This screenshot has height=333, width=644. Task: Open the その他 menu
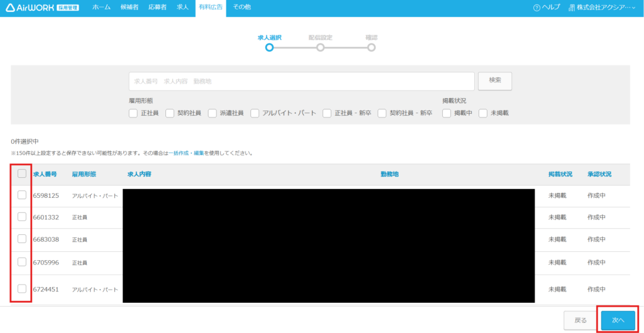click(241, 7)
